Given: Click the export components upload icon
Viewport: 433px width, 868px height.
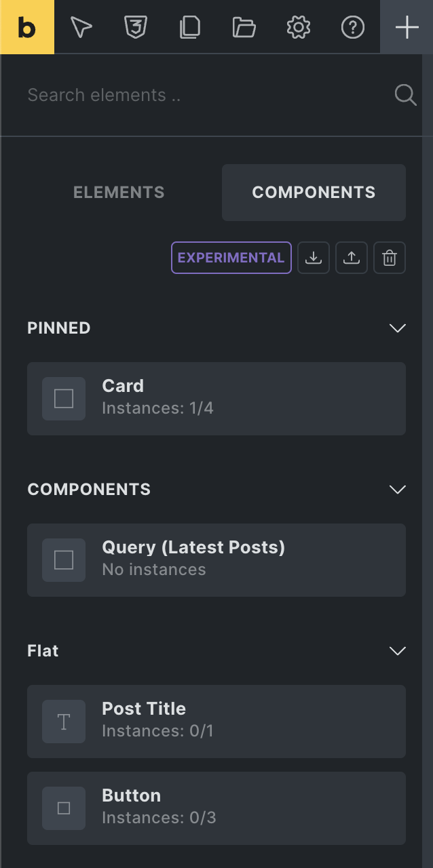Looking at the screenshot, I should point(352,258).
